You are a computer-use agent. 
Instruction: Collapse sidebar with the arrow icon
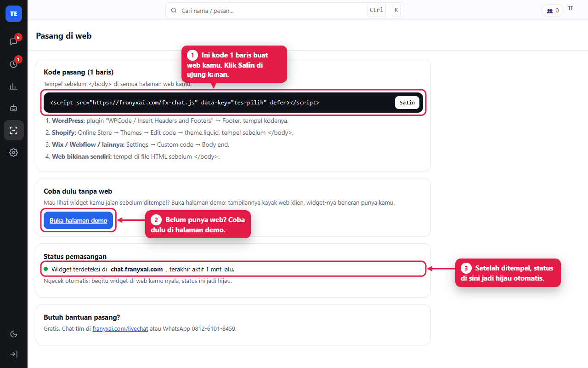pyautogui.click(x=14, y=354)
